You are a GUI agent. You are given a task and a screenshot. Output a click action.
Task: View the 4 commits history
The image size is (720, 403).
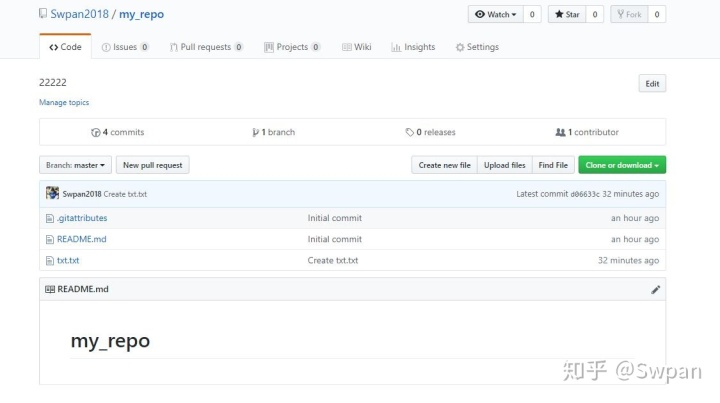[118, 132]
